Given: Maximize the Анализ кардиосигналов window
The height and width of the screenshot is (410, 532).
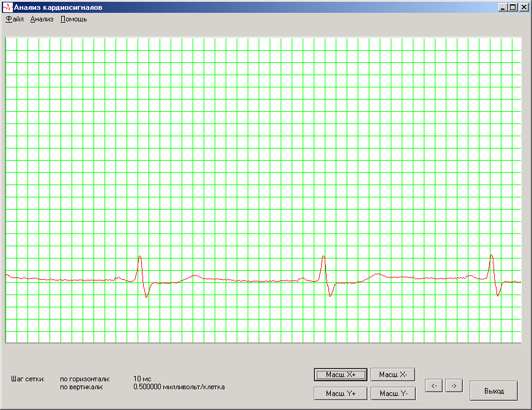Looking at the screenshot, I should 513,7.
